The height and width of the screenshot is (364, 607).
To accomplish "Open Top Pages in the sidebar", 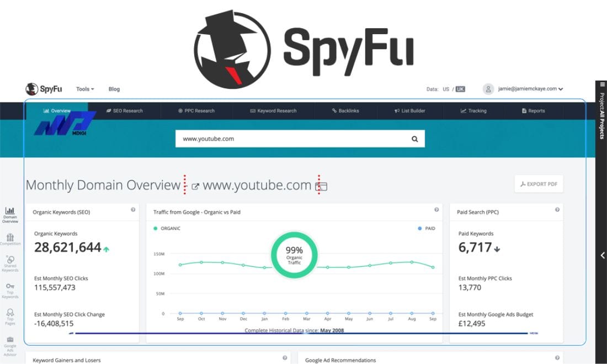I will point(10,313).
